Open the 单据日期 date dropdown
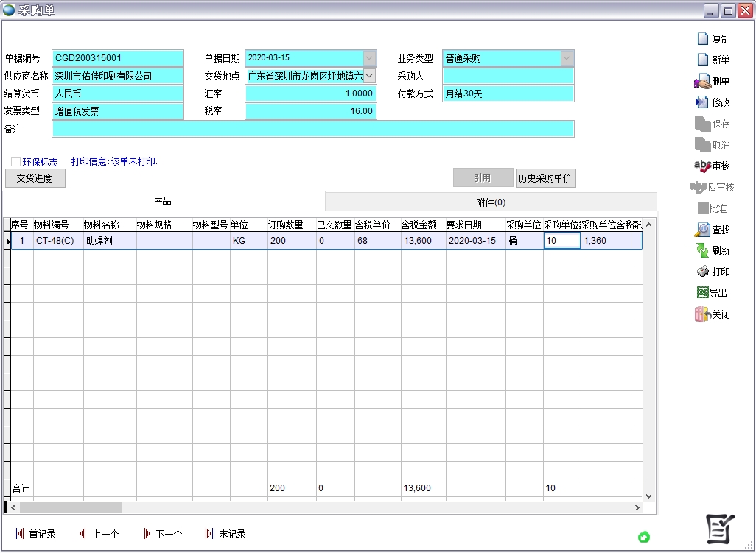 click(x=369, y=57)
